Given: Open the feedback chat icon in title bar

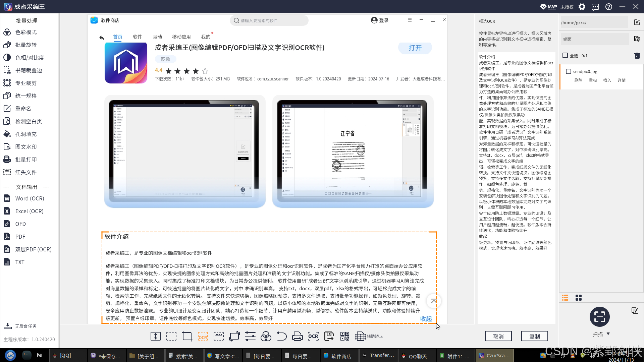Looking at the screenshot, I should tap(595, 7).
